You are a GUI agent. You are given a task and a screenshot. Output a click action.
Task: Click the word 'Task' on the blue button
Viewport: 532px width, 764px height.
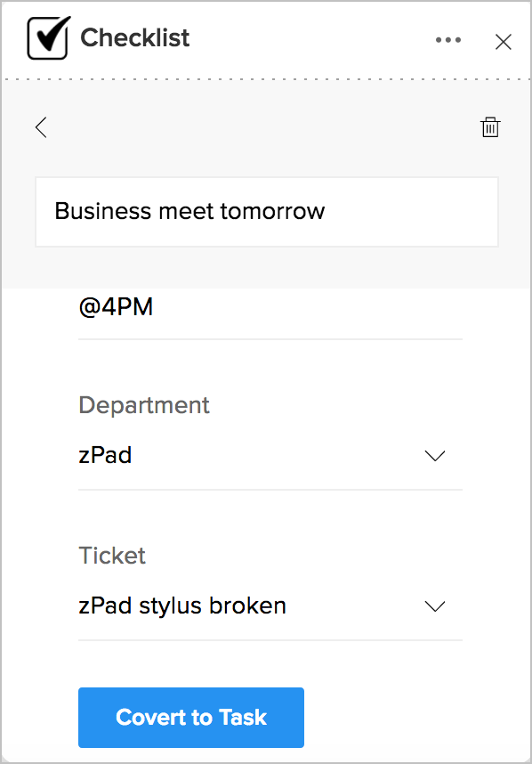coord(243,717)
